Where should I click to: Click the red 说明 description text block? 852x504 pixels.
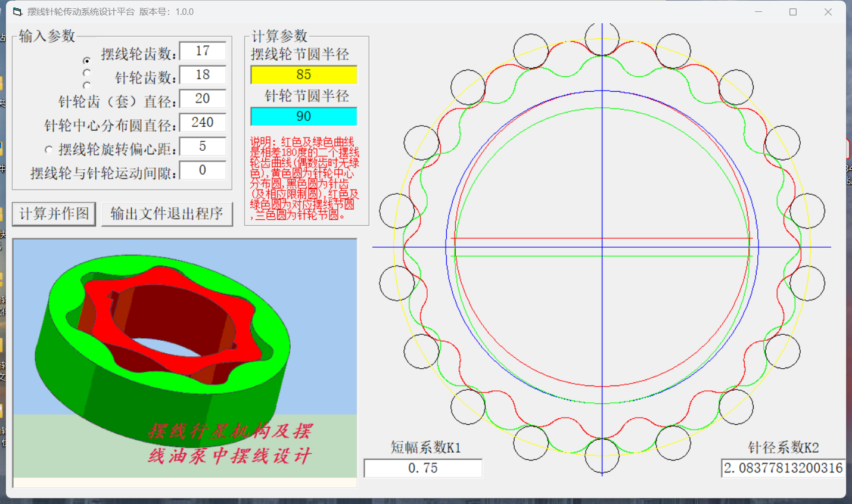click(304, 178)
